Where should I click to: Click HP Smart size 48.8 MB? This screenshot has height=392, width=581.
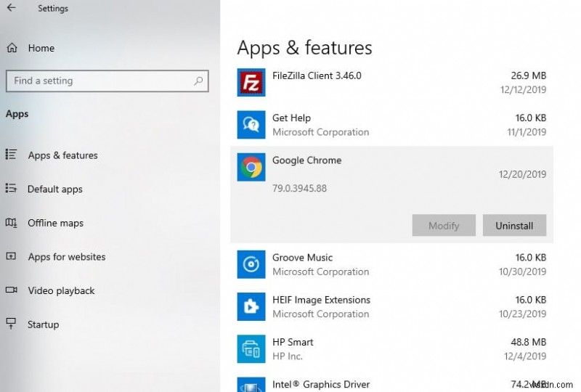pyautogui.click(x=529, y=342)
